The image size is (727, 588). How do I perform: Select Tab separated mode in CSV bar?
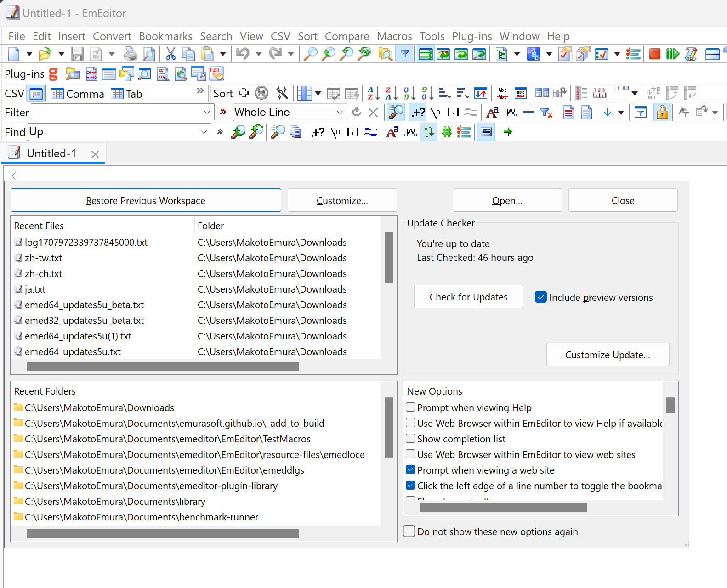[x=127, y=94]
